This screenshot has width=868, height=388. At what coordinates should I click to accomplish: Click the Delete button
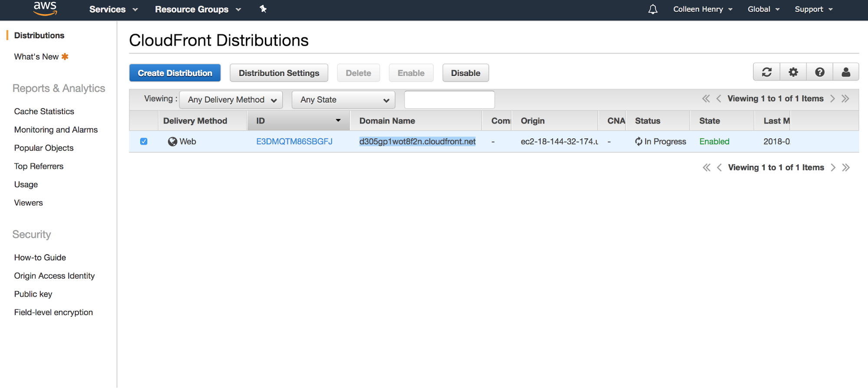tap(358, 73)
